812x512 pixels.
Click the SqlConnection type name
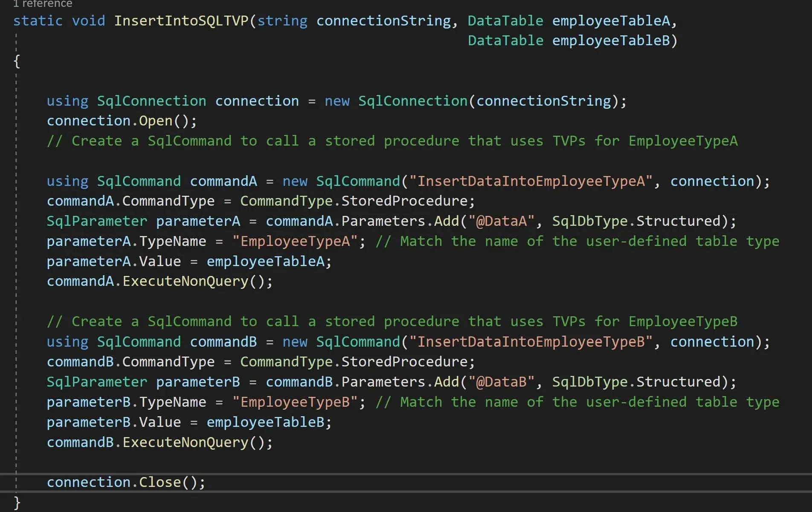click(151, 101)
